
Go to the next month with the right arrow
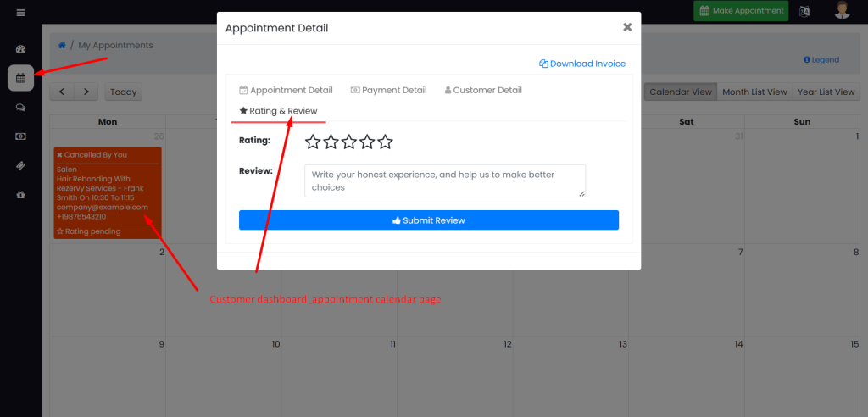point(86,92)
